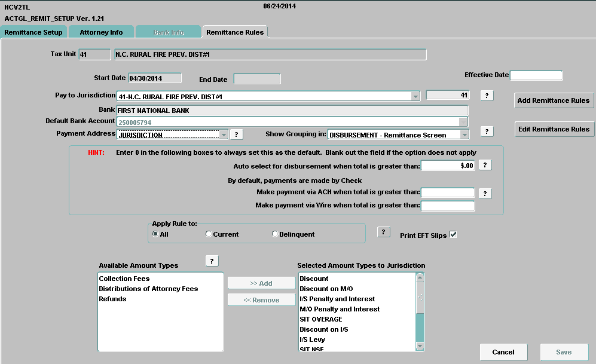Viewport: 596px width, 364px height.
Task: Click the auto select disbursement amount field
Action: point(448,166)
